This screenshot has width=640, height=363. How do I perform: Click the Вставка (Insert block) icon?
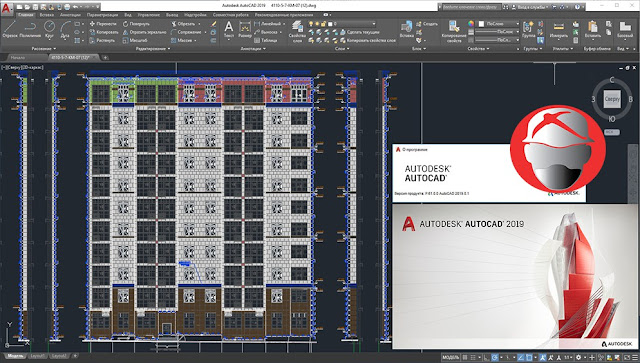[x=407, y=29]
